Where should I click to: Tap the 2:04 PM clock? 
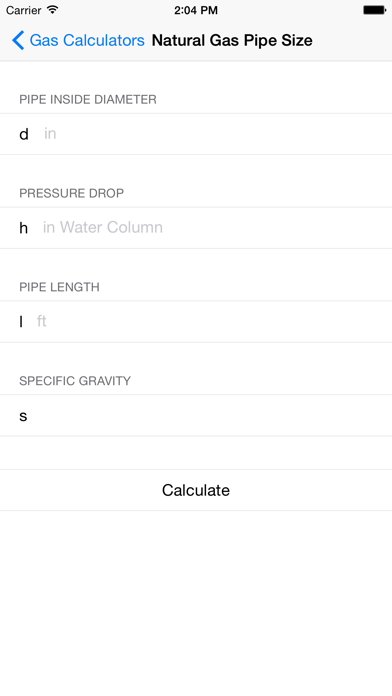[x=196, y=10]
